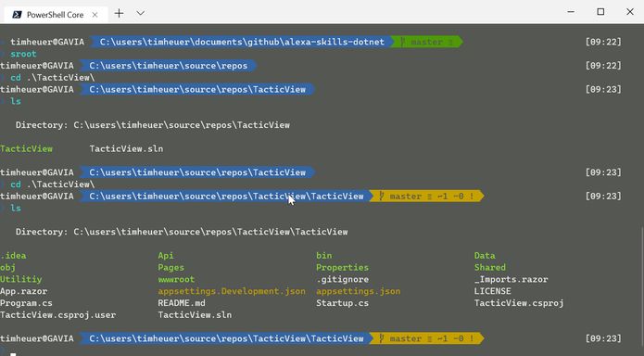Click the last yellow master git status segment
644x356 pixels.
point(426,338)
